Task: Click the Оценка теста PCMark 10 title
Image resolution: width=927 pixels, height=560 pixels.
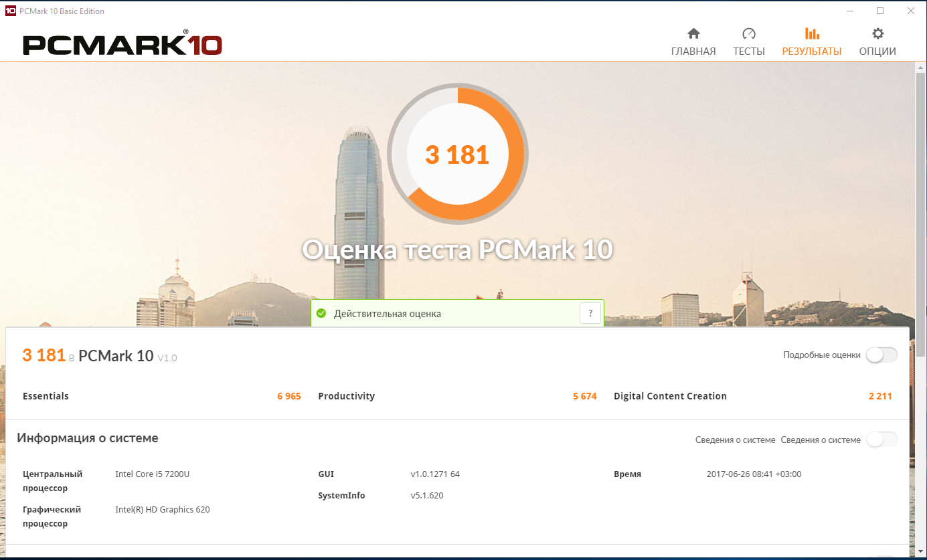Action: 458,250
